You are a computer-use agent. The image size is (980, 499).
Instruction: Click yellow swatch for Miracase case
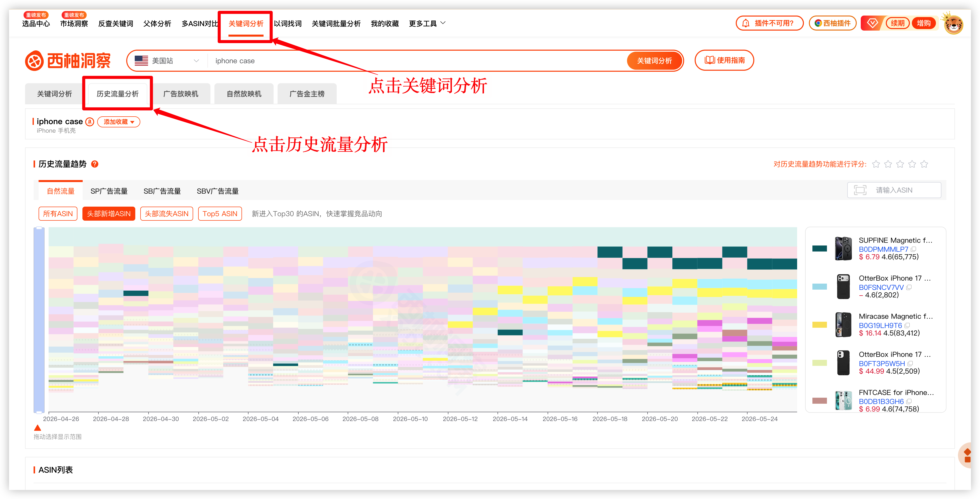tap(819, 325)
